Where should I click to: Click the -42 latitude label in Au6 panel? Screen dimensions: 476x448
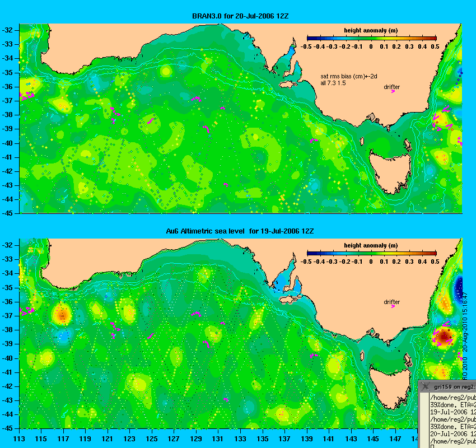point(7,386)
